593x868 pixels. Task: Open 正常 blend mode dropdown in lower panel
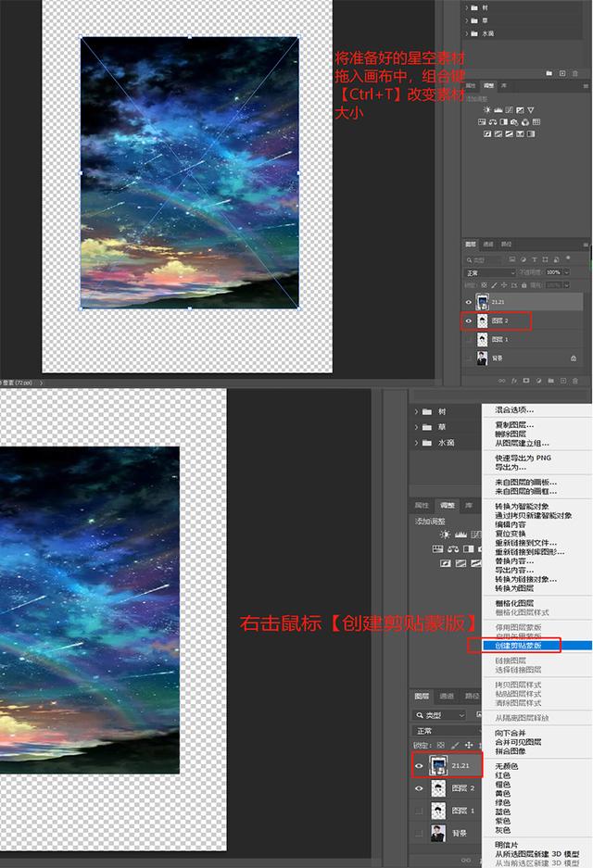[x=447, y=731]
